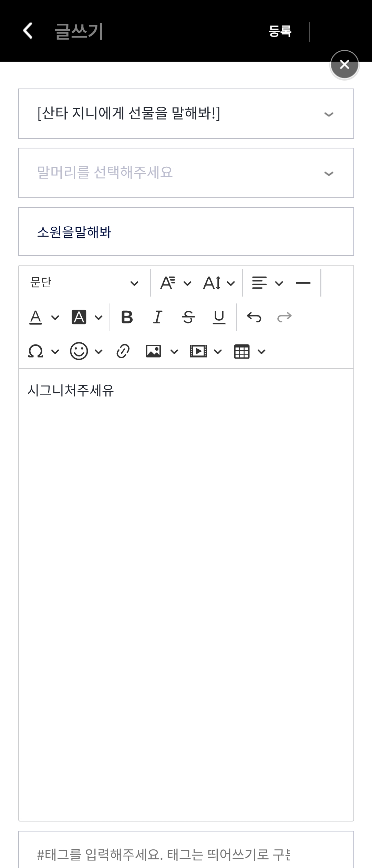
Task: Open the board selection dropdown for 산타 지니에게 선물을 말해봐
Action: [186, 114]
